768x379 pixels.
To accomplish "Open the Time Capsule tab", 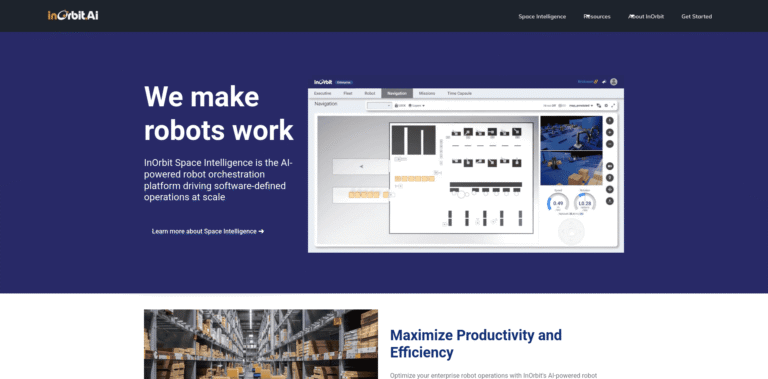I will tap(459, 93).
